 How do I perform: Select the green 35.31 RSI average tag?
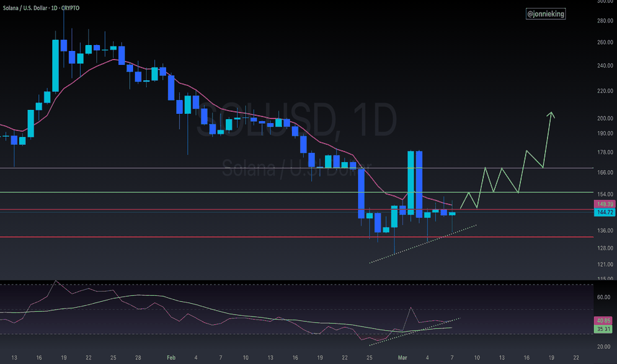click(x=603, y=329)
